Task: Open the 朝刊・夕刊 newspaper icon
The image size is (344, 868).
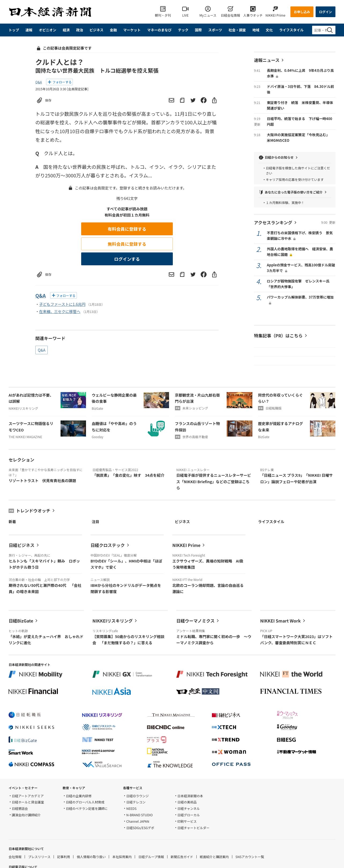Action: click(163, 9)
